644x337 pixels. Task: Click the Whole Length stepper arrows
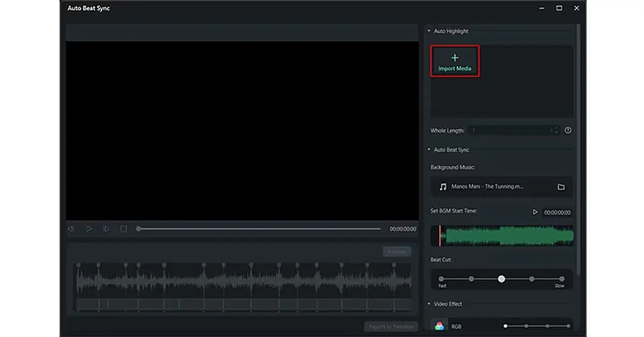[555, 130]
